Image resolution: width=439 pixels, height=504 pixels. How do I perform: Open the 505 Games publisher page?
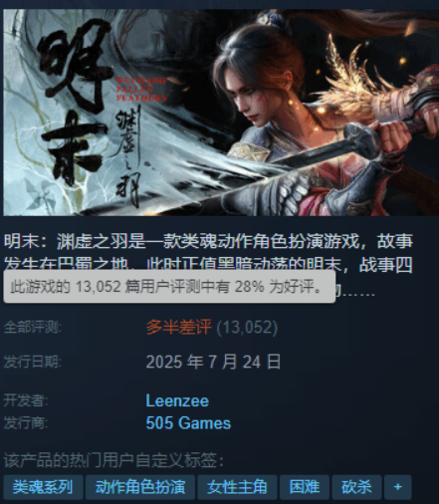click(188, 423)
